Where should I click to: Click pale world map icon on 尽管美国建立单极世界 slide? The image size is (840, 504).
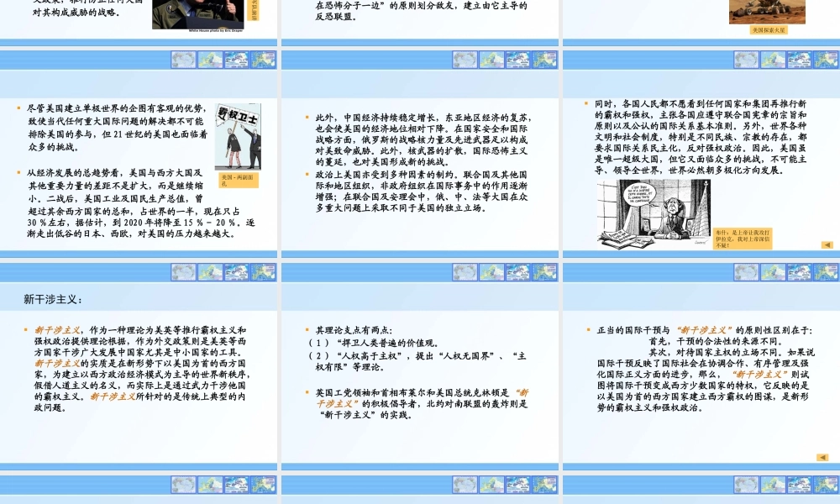pyautogui.click(x=183, y=60)
